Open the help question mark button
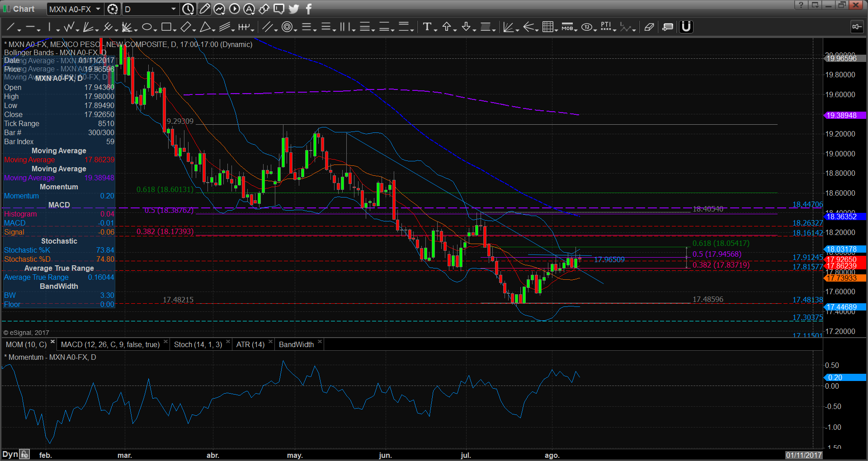The width and height of the screenshot is (868, 461). (801, 5)
